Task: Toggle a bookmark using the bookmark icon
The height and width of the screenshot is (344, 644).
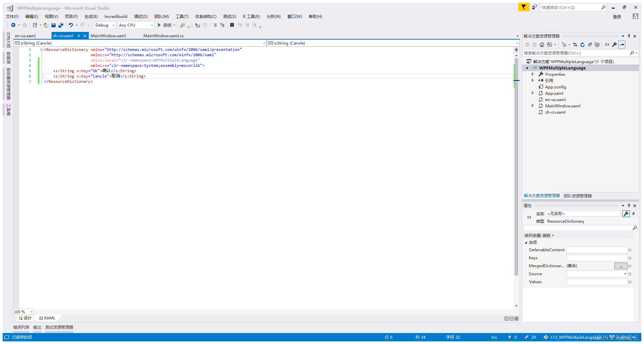Action: (x=232, y=25)
